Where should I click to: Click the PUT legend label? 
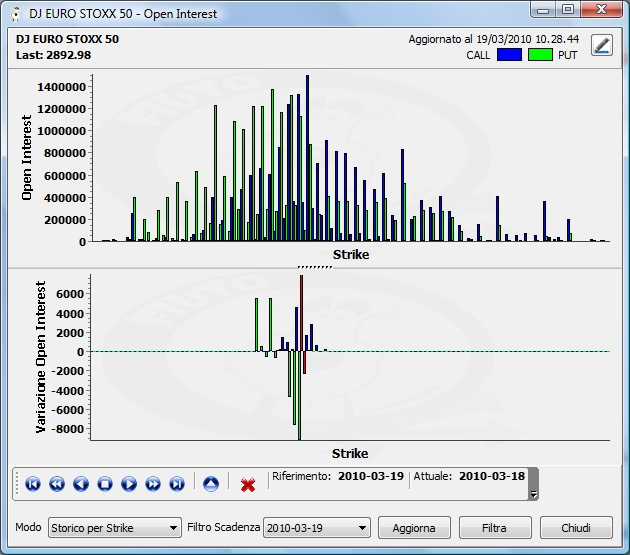[x=567, y=55]
